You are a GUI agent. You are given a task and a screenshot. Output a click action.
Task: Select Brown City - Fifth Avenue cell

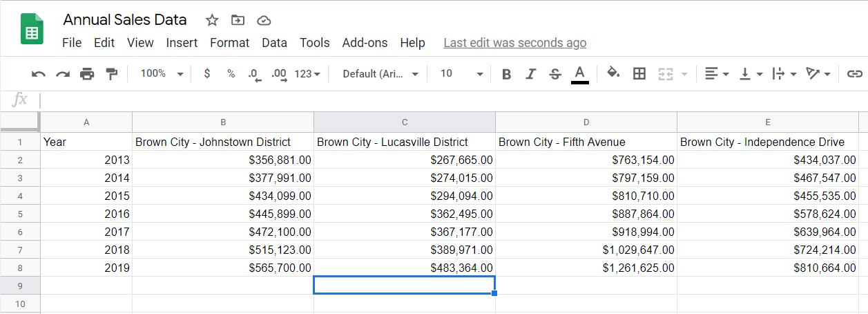586,142
